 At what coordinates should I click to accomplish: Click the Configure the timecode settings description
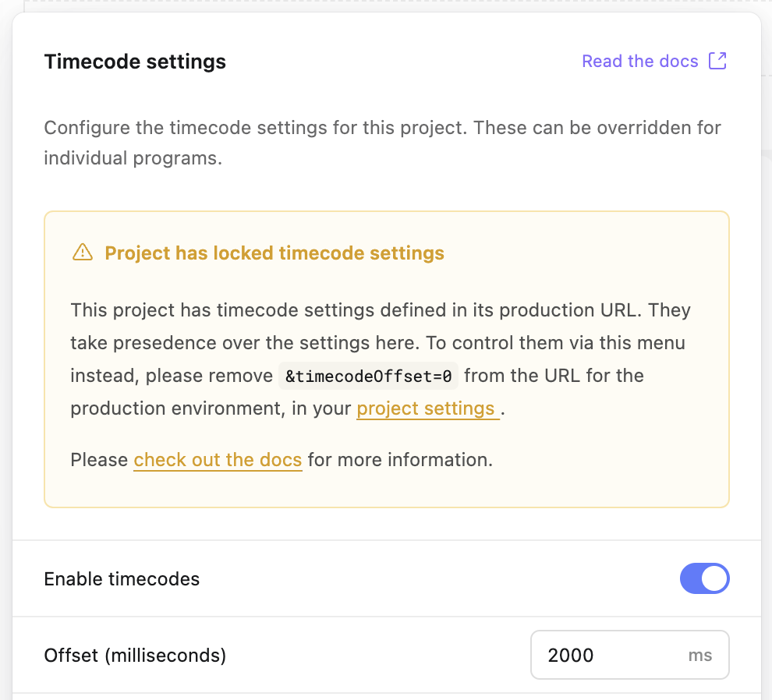383,143
